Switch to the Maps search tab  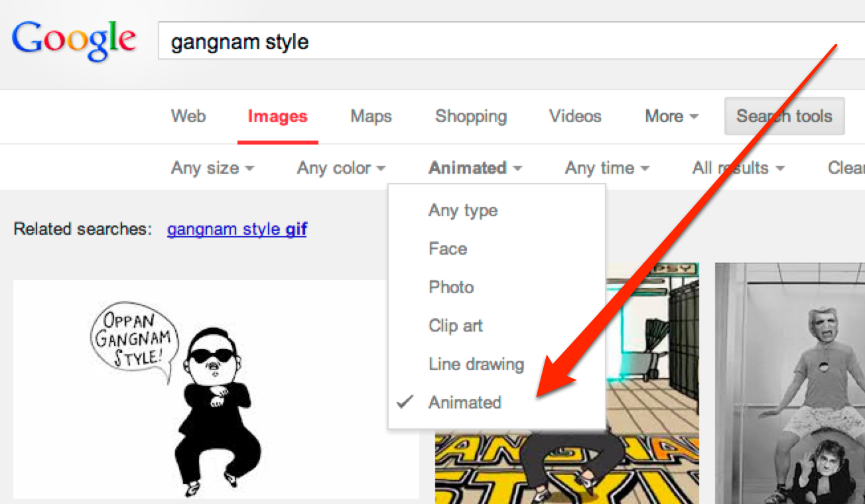point(370,116)
